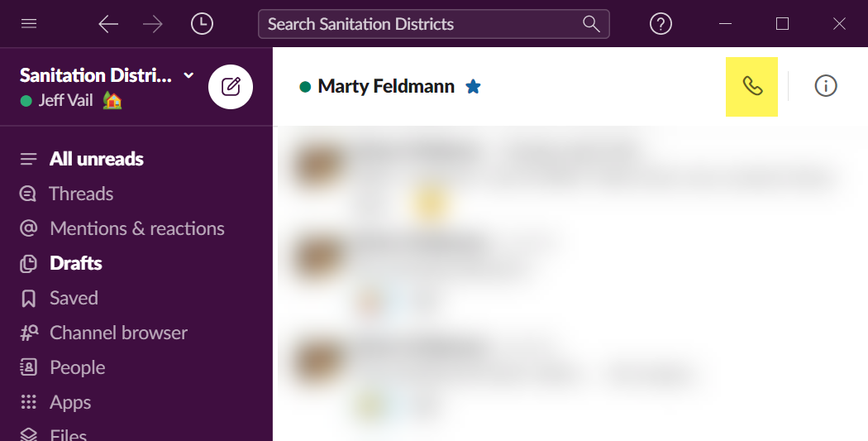
Task: Click the magnifier icon in search
Action: point(591,24)
